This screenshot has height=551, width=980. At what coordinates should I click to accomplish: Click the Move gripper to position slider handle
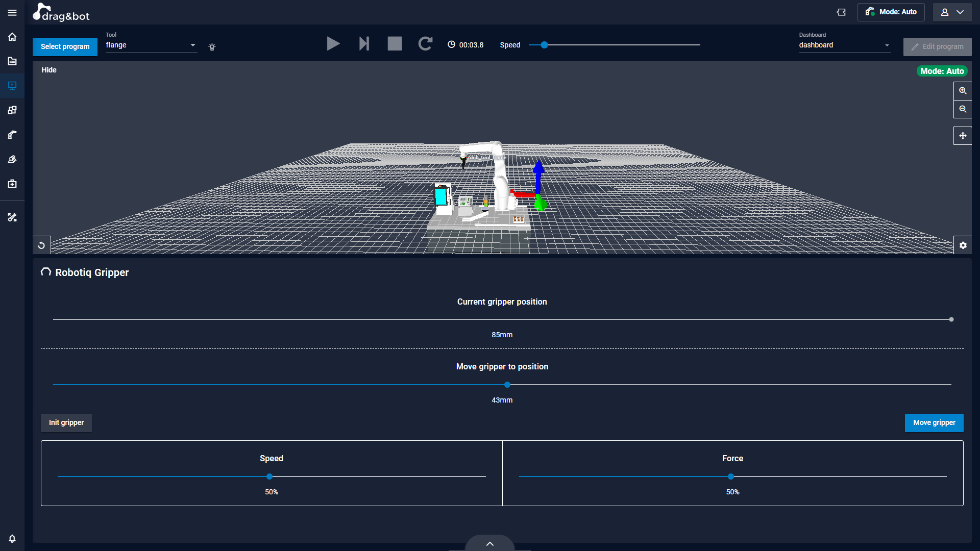507,385
